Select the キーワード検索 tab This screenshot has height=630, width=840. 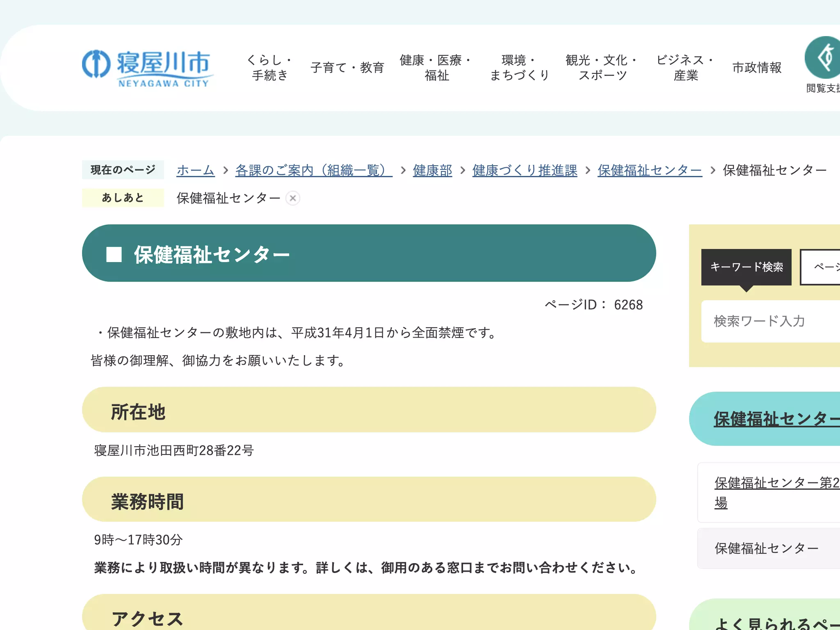click(x=746, y=267)
